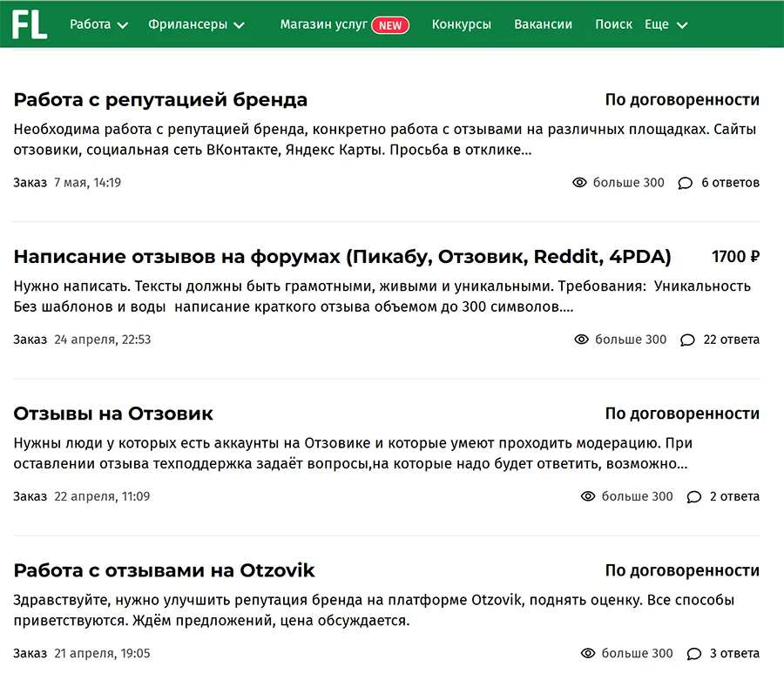This screenshot has height=680, width=784.
Task: Open order 'Отзывы на Отзовик'
Action: (x=113, y=414)
